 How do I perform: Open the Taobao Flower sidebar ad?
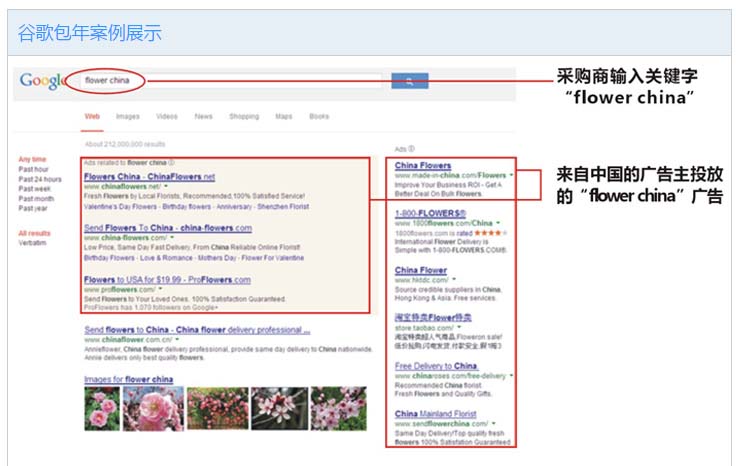tap(433, 318)
